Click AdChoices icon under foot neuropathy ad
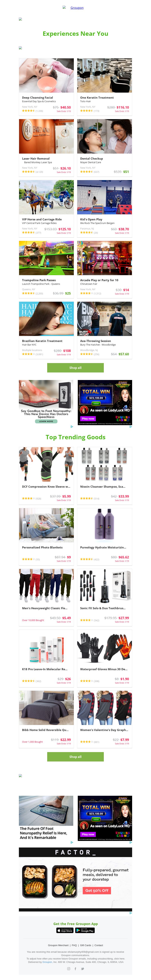Viewport: 151px width, 980px height. click(x=72, y=426)
